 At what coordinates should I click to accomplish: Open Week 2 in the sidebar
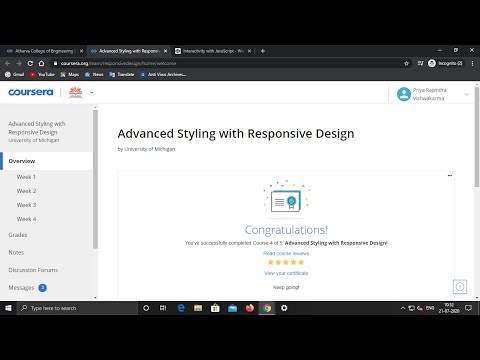(x=26, y=191)
